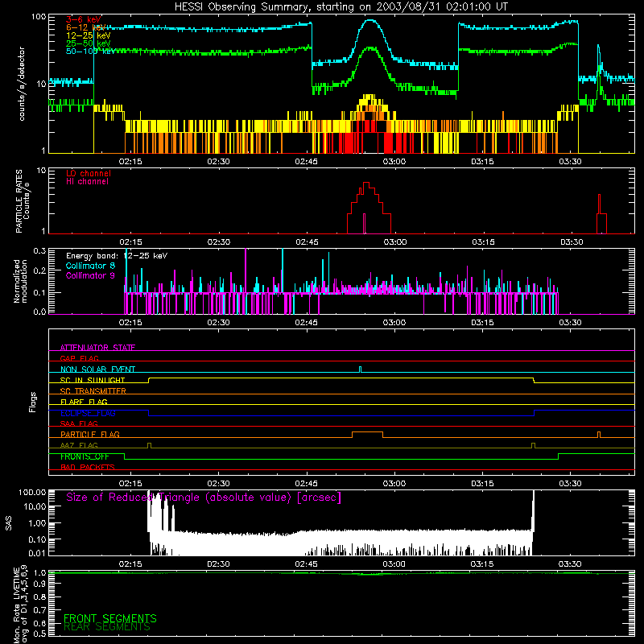The height and width of the screenshot is (644, 644).
Task: Click the magenta HI channel spike in particle rates
Action: [x=365, y=223]
